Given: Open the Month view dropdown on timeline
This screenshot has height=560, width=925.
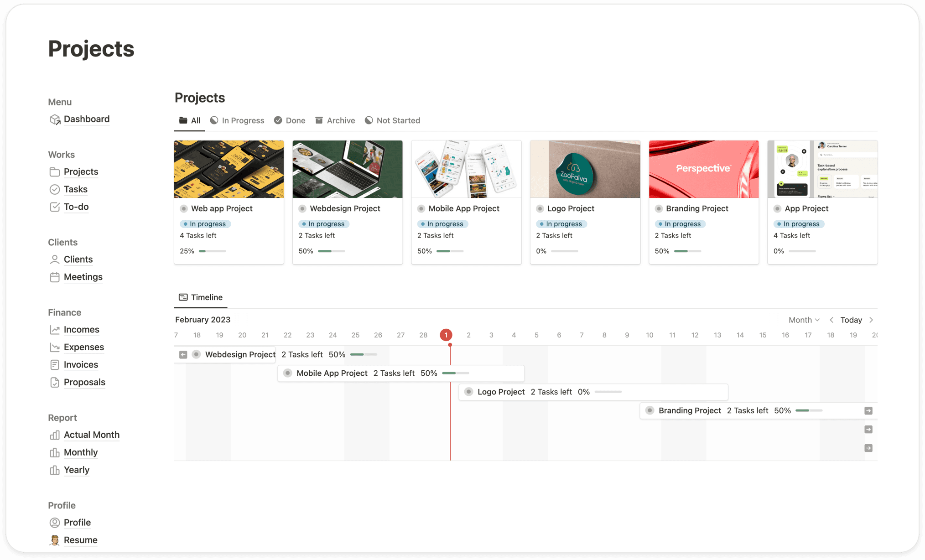Looking at the screenshot, I should click(x=804, y=320).
